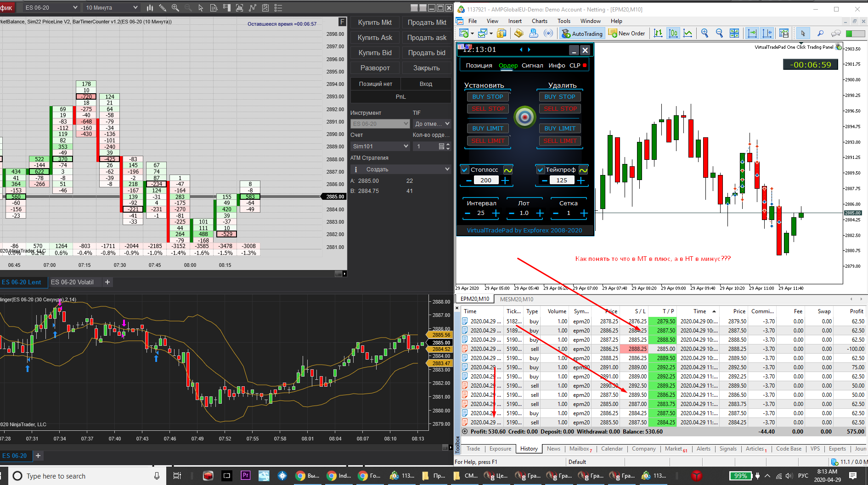The image size is (868, 485).
Task: Open the 10 Минута interval dropdown
Action: (x=112, y=8)
